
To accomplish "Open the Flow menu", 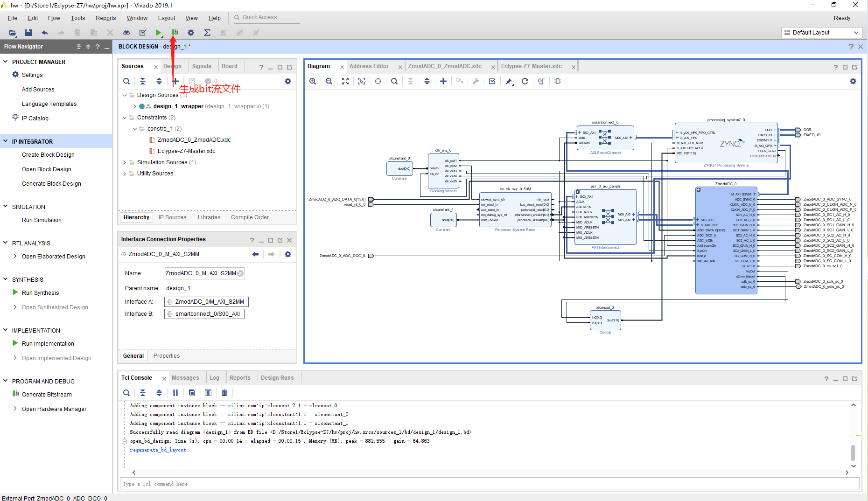I will click(x=54, y=18).
